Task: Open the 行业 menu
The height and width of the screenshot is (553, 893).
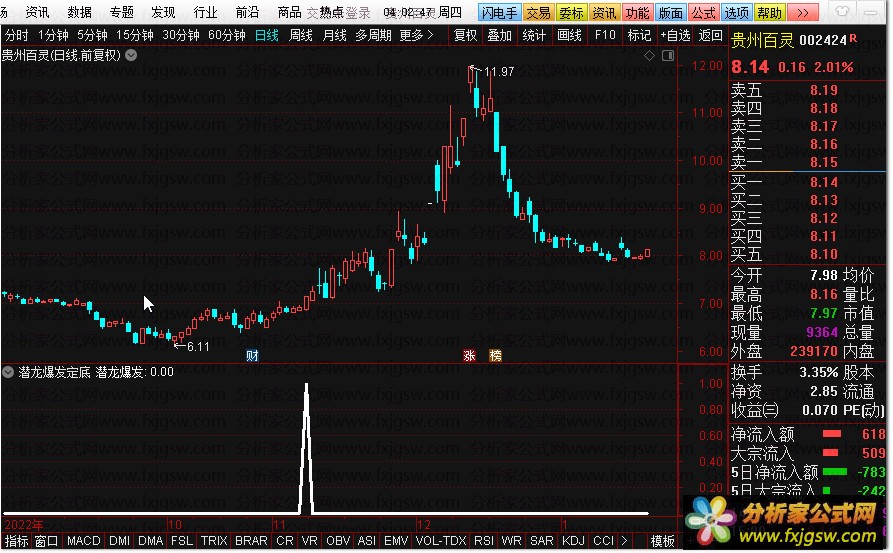Action: [205, 12]
